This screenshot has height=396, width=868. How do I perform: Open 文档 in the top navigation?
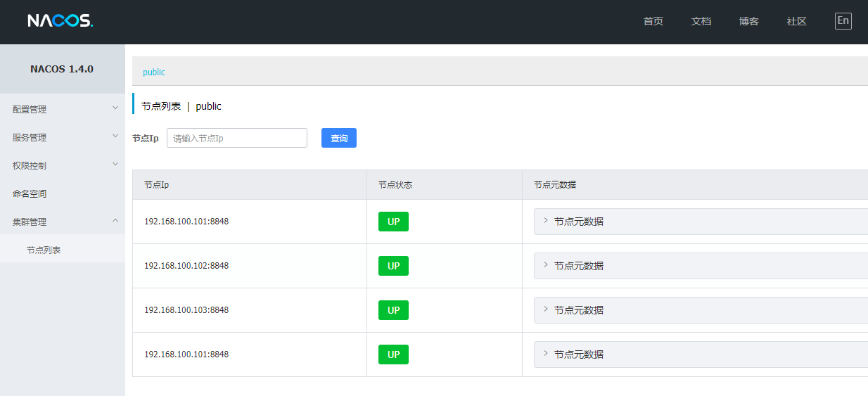point(701,21)
